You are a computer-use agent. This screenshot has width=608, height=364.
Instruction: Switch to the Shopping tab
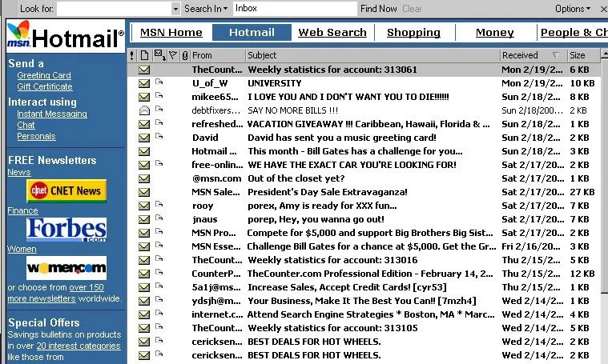tap(413, 33)
